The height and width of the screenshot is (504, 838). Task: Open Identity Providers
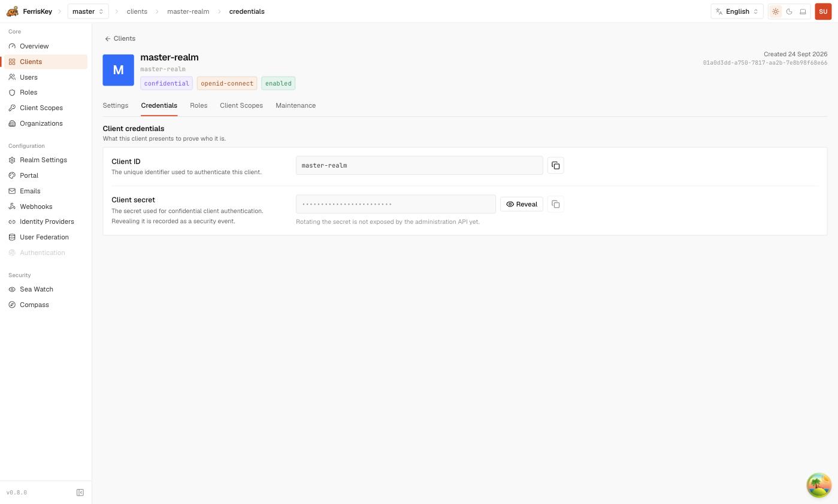point(46,221)
